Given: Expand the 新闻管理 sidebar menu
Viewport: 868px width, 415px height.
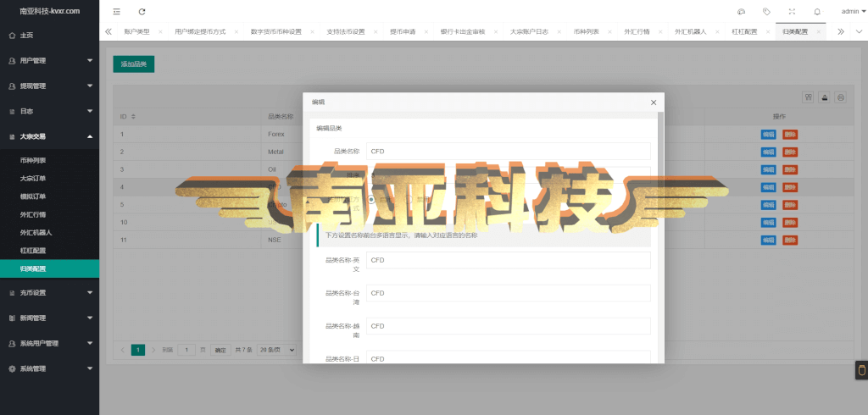Looking at the screenshot, I should click(x=49, y=318).
